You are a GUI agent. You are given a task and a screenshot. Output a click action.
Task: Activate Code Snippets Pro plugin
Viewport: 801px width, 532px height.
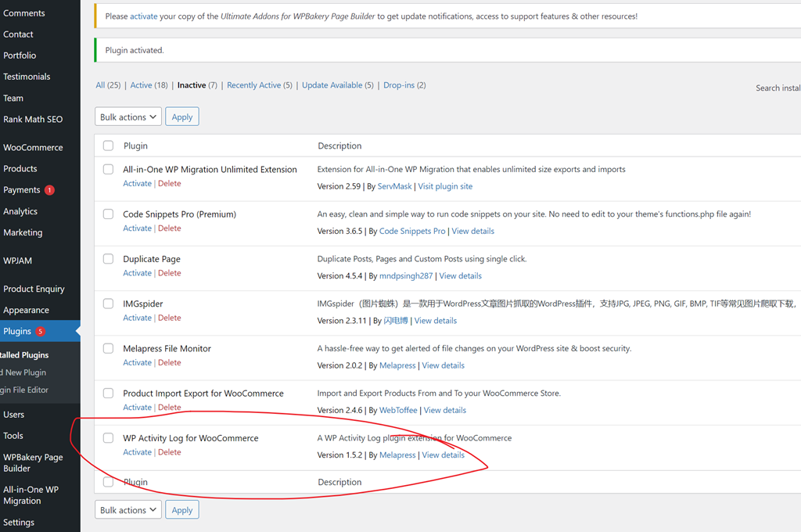[x=138, y=228]
